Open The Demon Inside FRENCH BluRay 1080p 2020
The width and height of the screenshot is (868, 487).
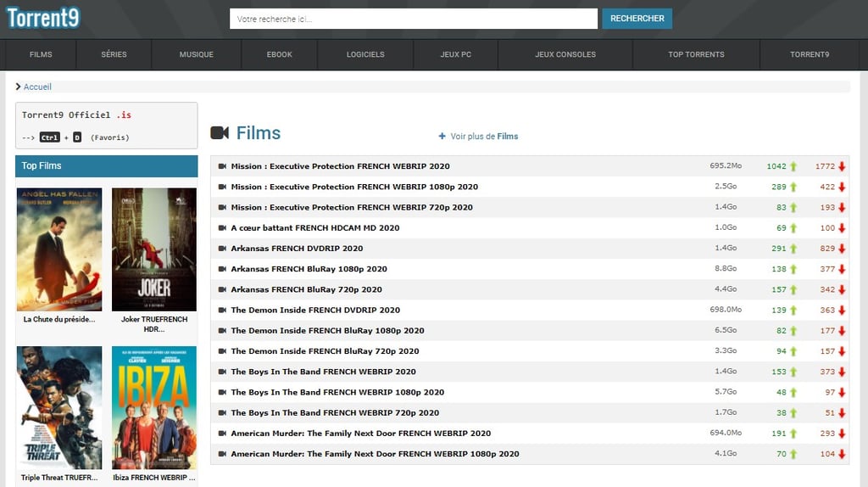pyautogui.click(x=327, y=330)
